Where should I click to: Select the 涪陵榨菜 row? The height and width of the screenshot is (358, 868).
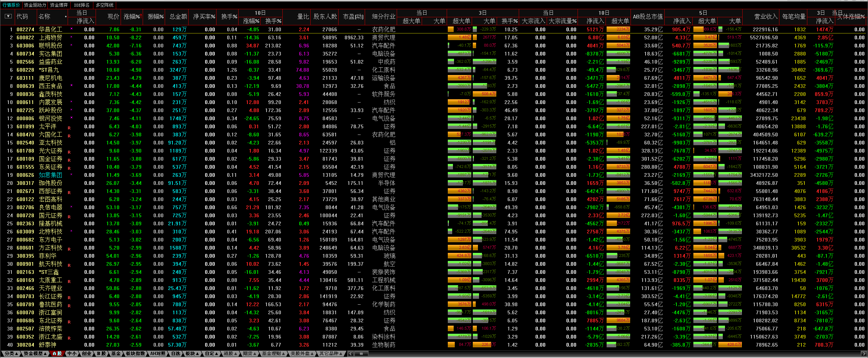tap(434, 329)
